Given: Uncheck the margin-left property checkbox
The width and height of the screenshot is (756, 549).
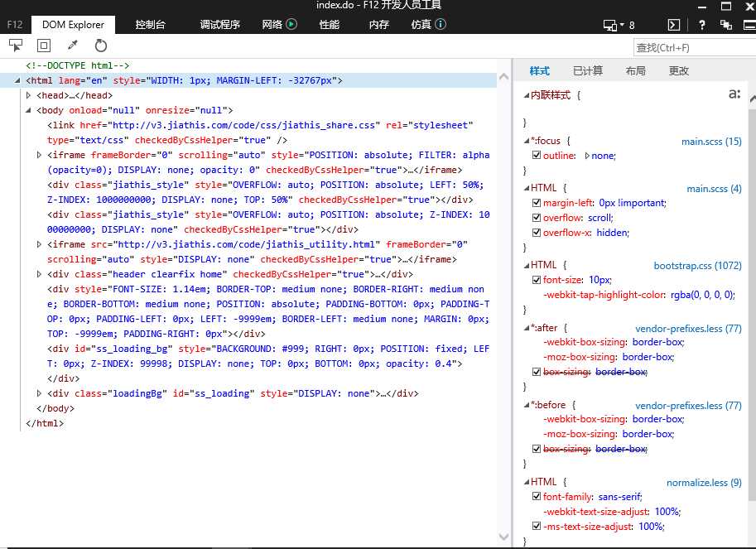Looking at the screenshot, I should click(536, 203).
